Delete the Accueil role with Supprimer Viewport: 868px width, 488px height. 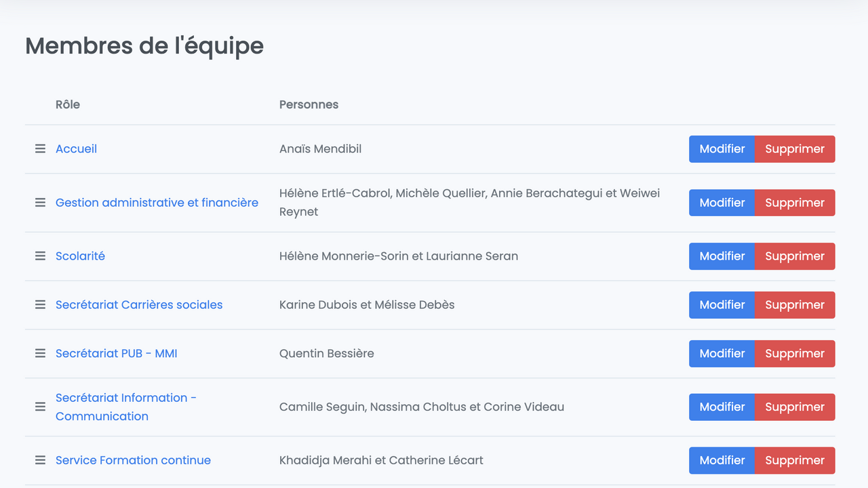coord(795,149)
